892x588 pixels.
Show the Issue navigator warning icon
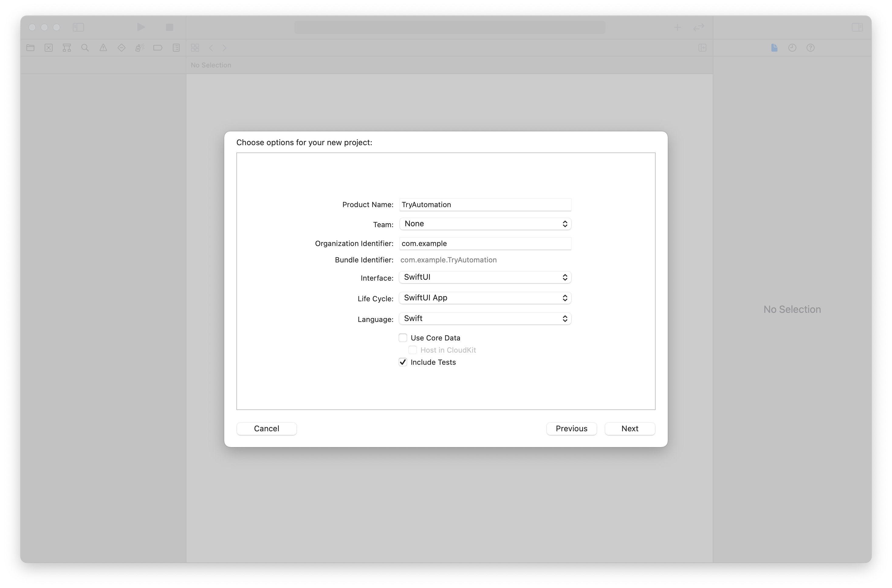pyautogui.click(x=103, y=48)
